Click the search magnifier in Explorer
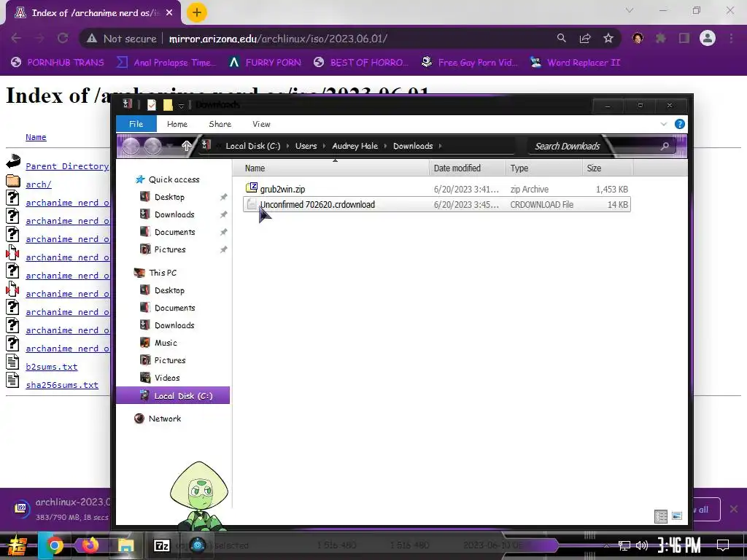The width and height of the screenshot is (747, 560). pyautogui.click(x=665, y=146)
